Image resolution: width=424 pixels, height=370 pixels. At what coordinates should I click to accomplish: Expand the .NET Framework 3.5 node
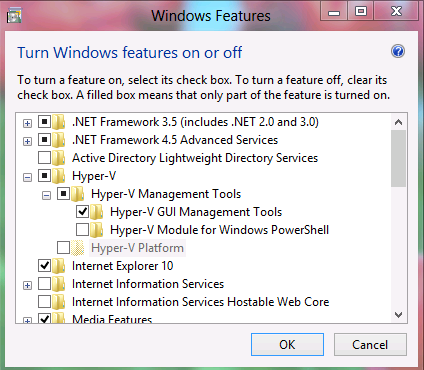click(27, 124)
